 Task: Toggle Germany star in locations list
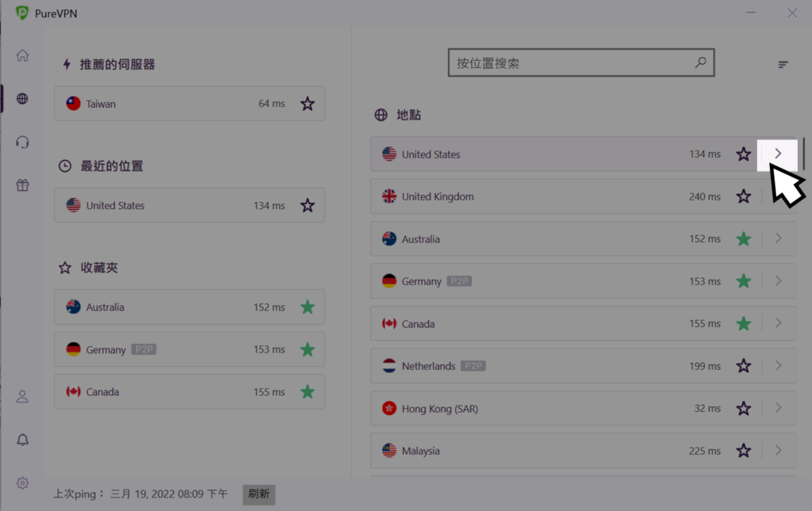point(744,281)
